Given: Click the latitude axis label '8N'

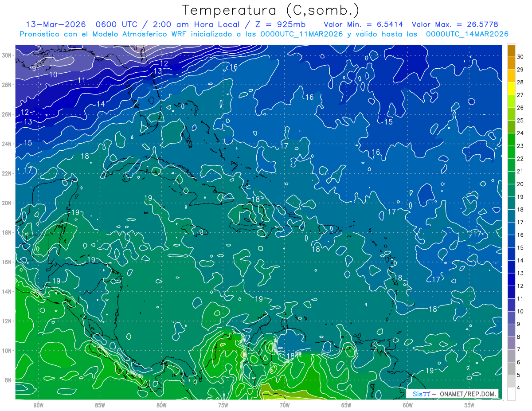Looking at the screenshot, I should (8, 380).
